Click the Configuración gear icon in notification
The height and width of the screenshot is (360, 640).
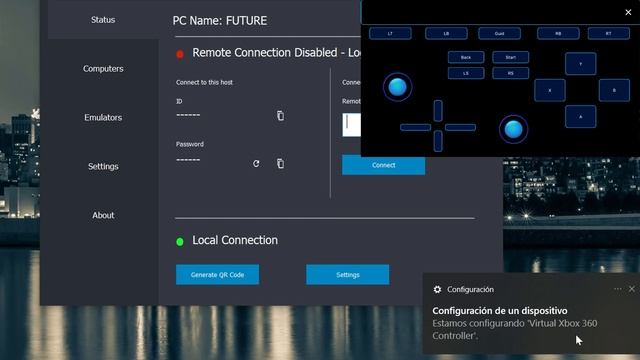point(437,289)
